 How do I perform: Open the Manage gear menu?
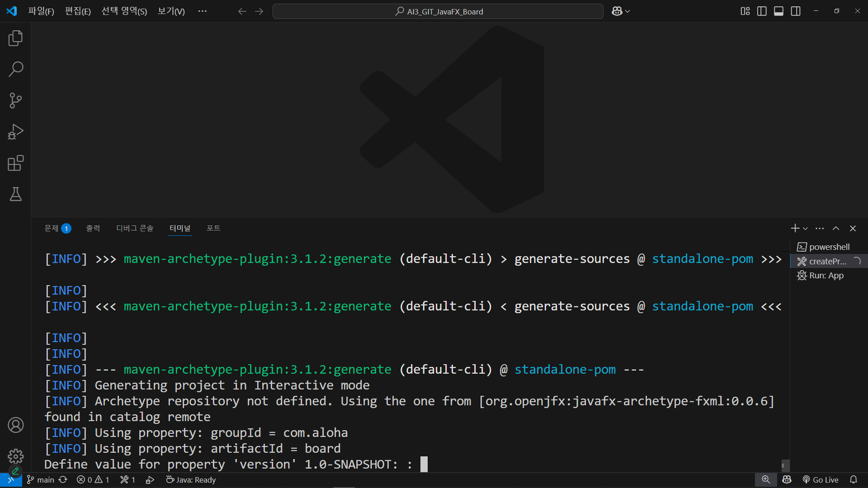coord(15,456)
